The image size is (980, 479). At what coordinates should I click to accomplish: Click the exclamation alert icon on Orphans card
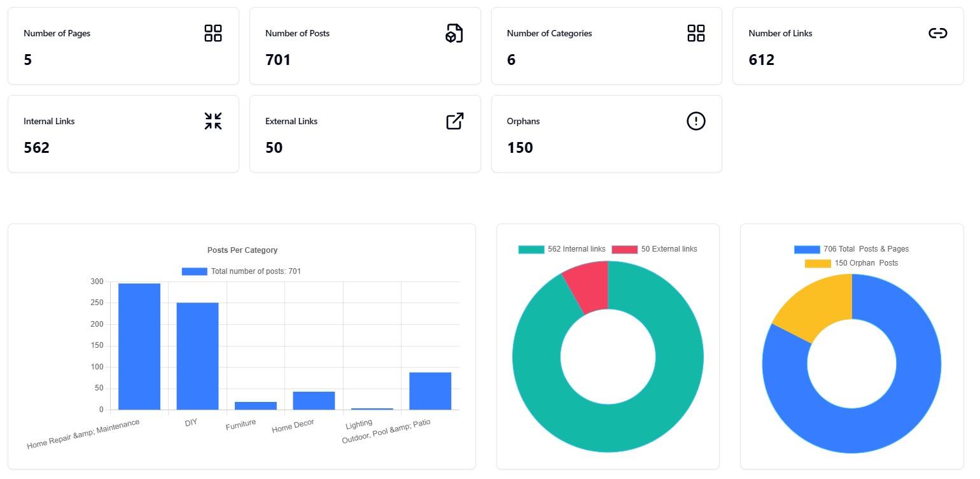point(696,121)
